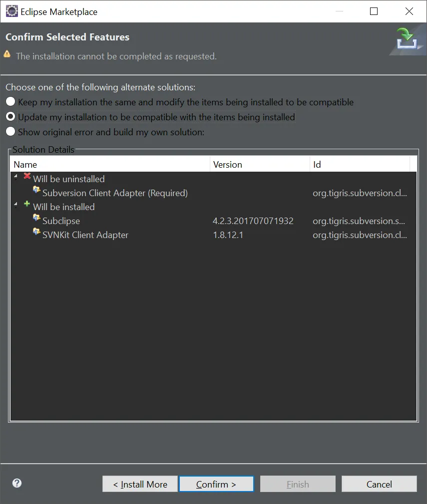Click the Subversion Client Adapter feature icon
Image resolution: width=427 pixels, height=504 pixels.
36,190
